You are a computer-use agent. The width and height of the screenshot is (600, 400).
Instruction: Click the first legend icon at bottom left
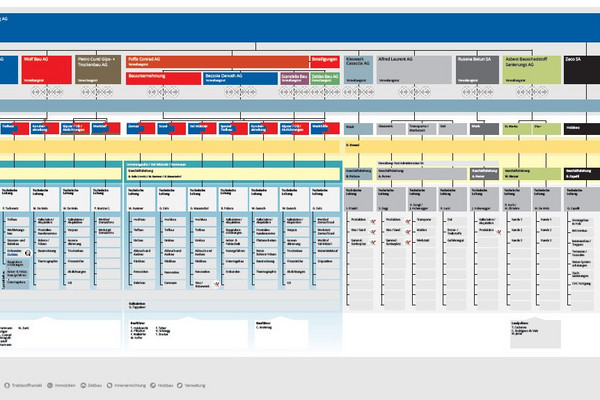click(7, 385)
